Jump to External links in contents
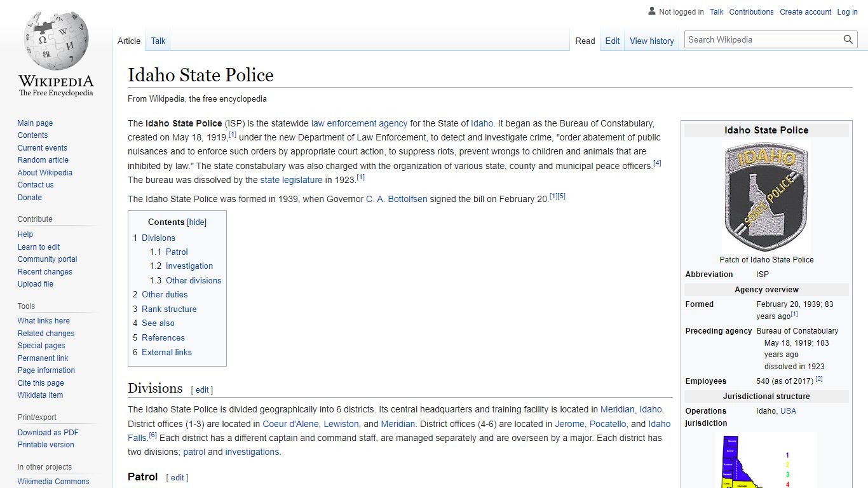The image size is (868, 488). click(x=162, y=352)
